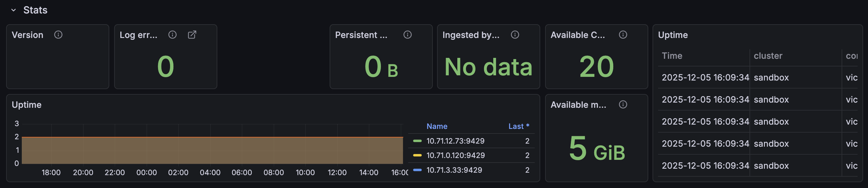The height and width of the screenshot is (188, 868).
Task: Sort the legend by Name header
Action: pyautogui.click(x=437, y=126)
